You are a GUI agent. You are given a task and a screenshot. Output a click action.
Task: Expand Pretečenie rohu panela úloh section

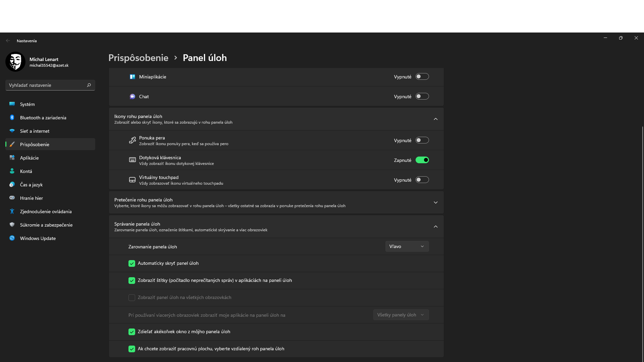435,202
